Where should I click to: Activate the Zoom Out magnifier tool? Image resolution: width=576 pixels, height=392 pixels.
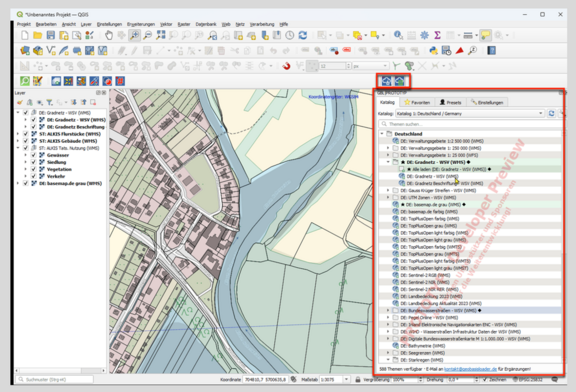(x=147, y=35)
